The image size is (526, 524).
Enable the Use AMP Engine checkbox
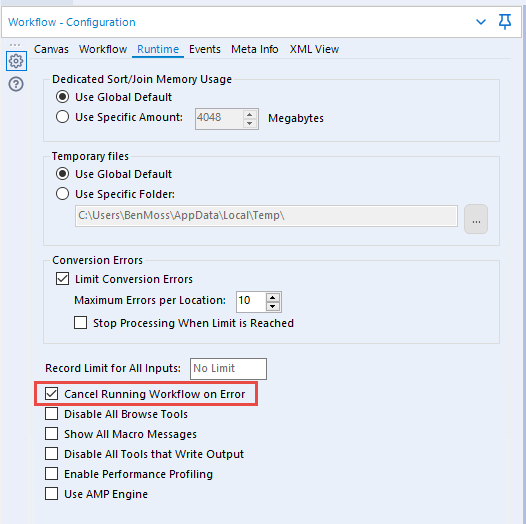[x=51, y=494]
